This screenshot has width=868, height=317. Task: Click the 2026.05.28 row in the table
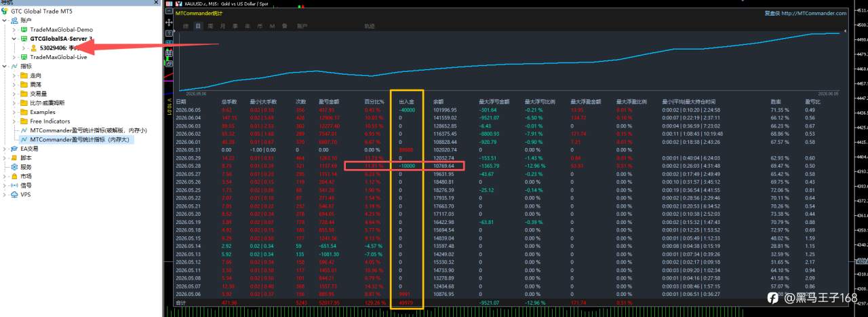click(x=508, y=165)
